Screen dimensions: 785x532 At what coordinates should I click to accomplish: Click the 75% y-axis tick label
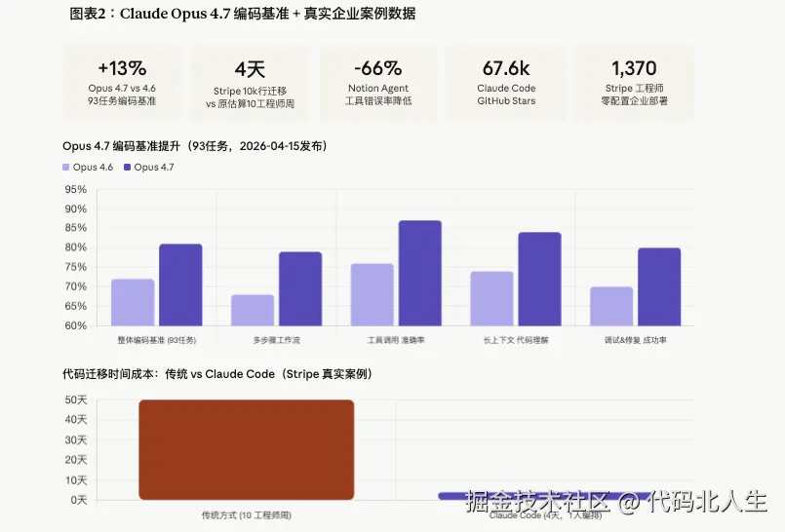click(76, 267)
